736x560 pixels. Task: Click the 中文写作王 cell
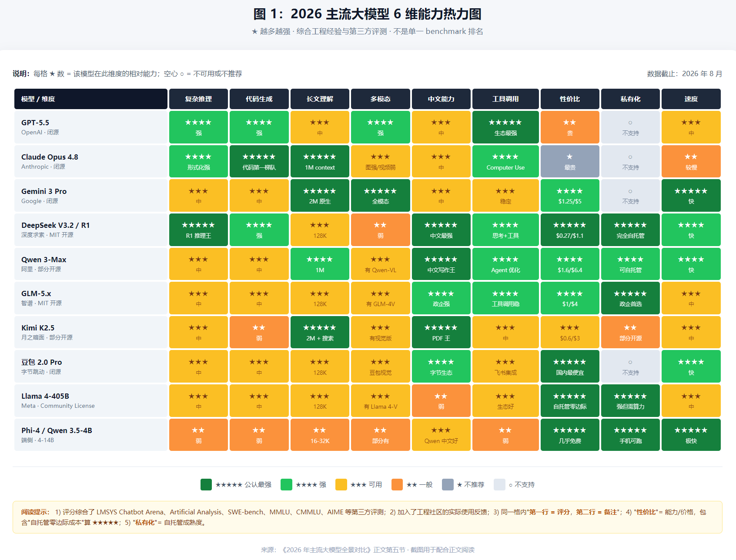pyautogui.click(x=441, y=264)
